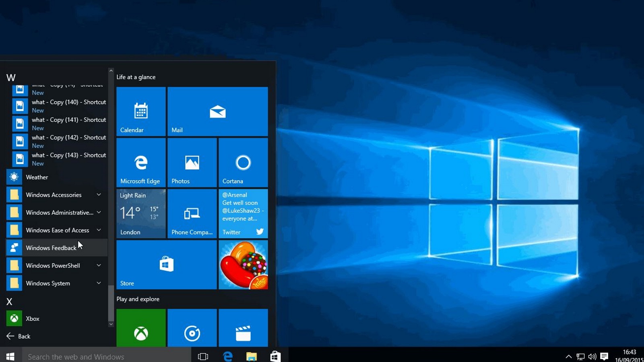
Task: Open the Movies & TV tile
Action: [x=243, y=328]
